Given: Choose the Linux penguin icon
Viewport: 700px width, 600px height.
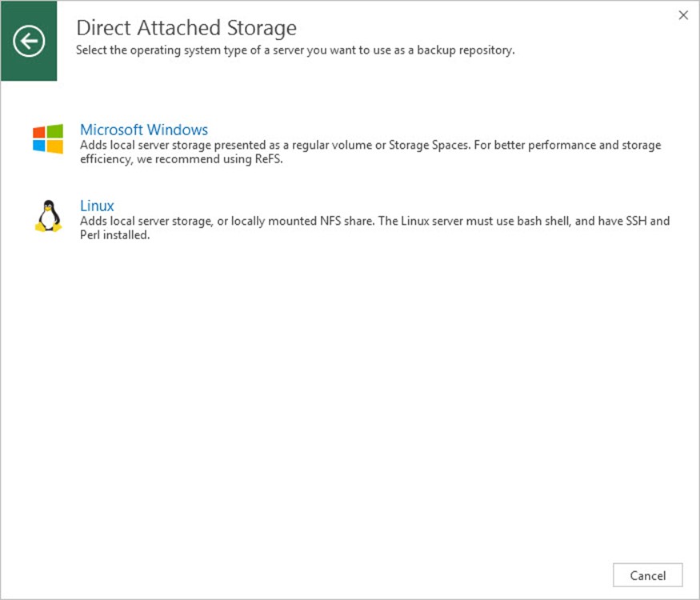Looking at the screenshot, I should [48, 216].
